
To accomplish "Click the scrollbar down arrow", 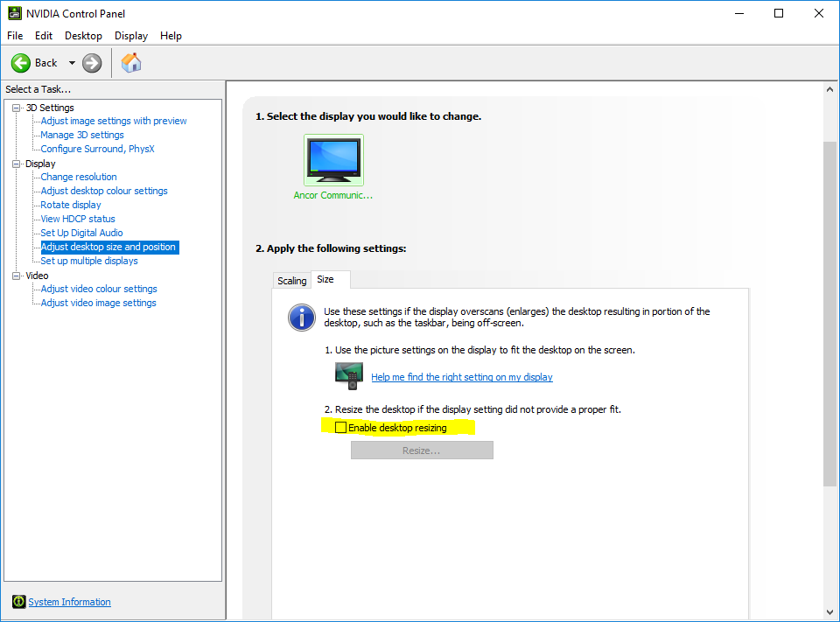I will point(829,612).
